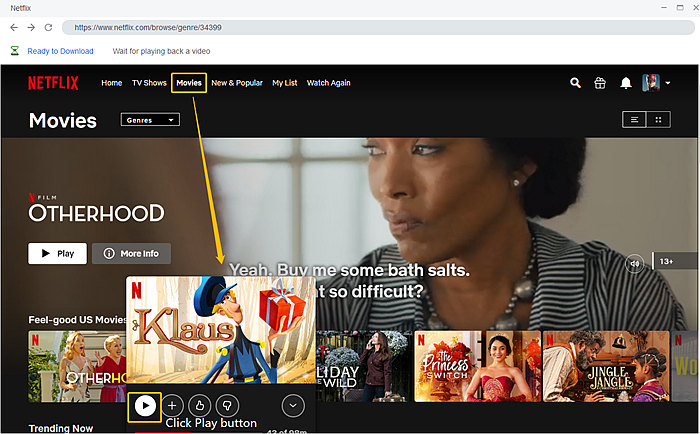
Task: Click the Trending Now row title
Action: pyautogui.click(x=61, y=428)
